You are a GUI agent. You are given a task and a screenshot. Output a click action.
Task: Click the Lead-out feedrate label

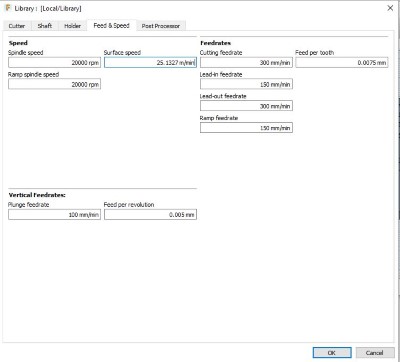[223, 96]
